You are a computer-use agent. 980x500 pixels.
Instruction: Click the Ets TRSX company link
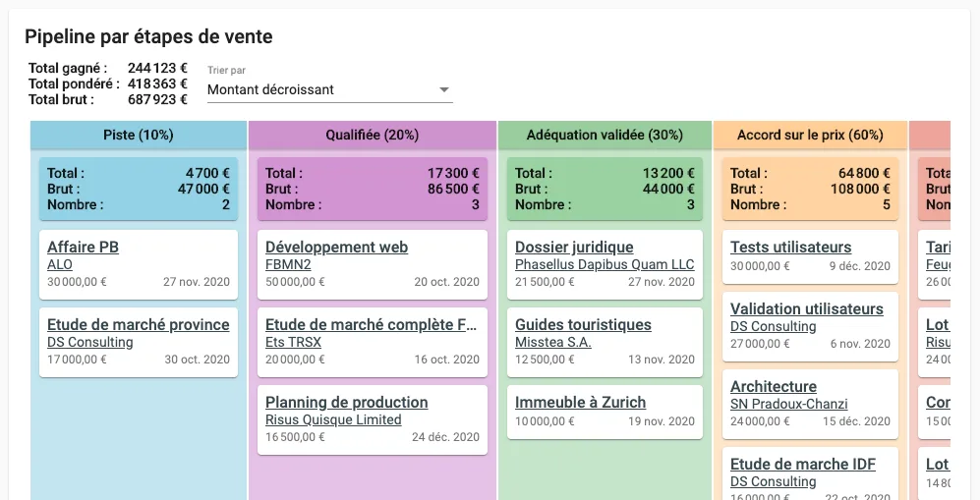[x=293, y=342]
